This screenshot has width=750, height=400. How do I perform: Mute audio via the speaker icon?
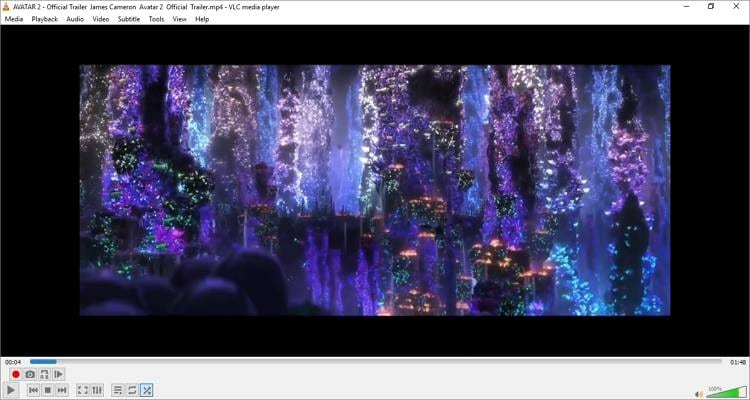point(699,394)
